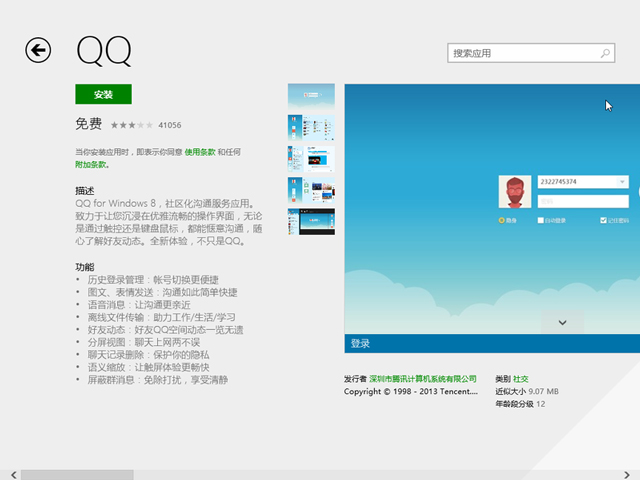The image size is (640, 480).
Task: Open the 社交 category link
Action: (x=520, y=379)
